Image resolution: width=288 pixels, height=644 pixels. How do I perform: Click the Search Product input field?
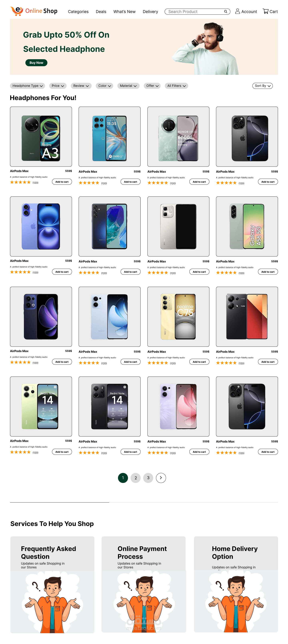coord(195,11)
